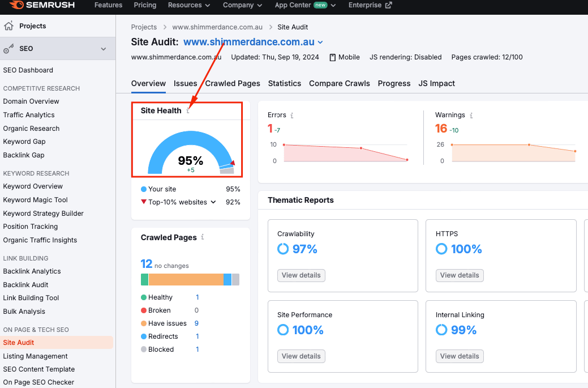Click the info icon next to Warnings
Screen dimensions: 588x388
[471, 115]
